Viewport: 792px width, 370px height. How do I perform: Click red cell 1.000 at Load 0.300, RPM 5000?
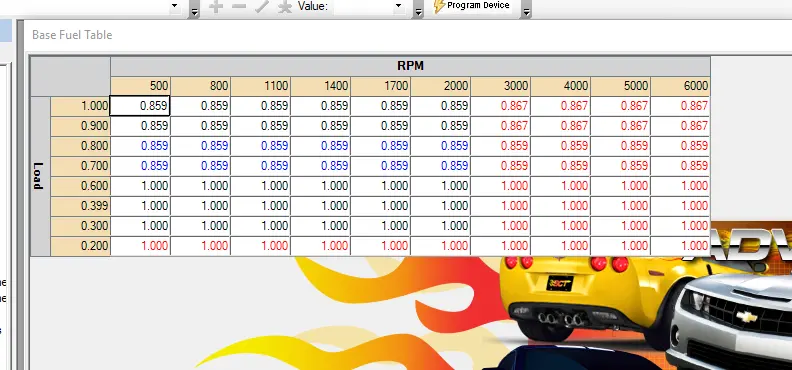(x=621, y=226)
